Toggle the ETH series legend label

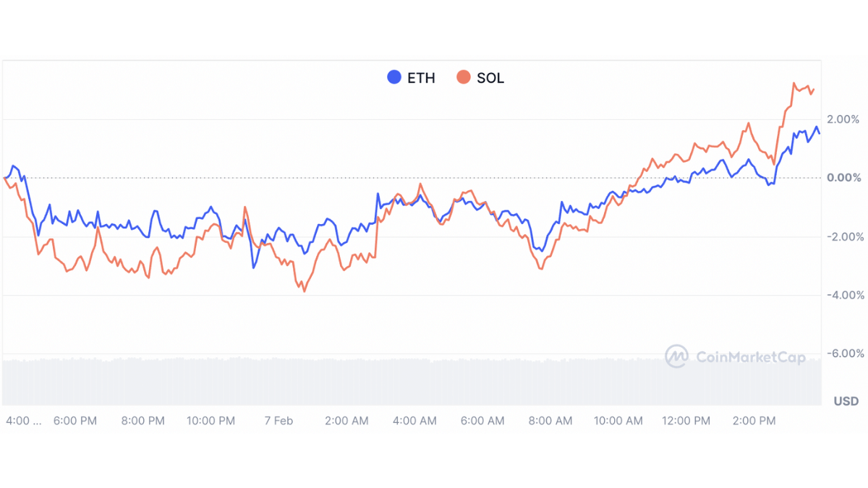pyautogui.click(x=422, y=78)
